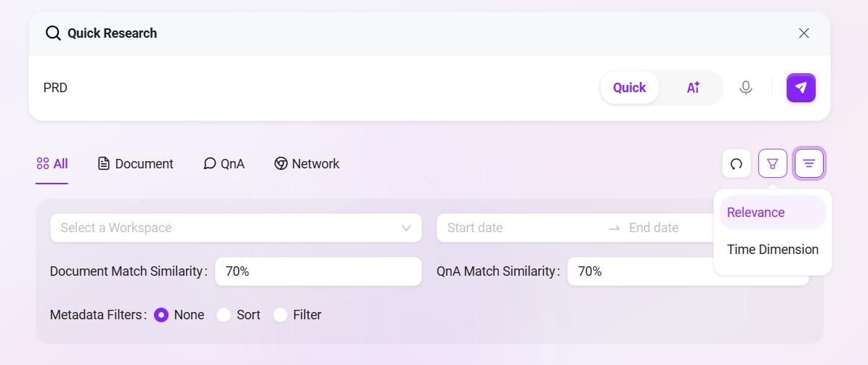Click the refresh results icon button

click(x=736, y=163)
